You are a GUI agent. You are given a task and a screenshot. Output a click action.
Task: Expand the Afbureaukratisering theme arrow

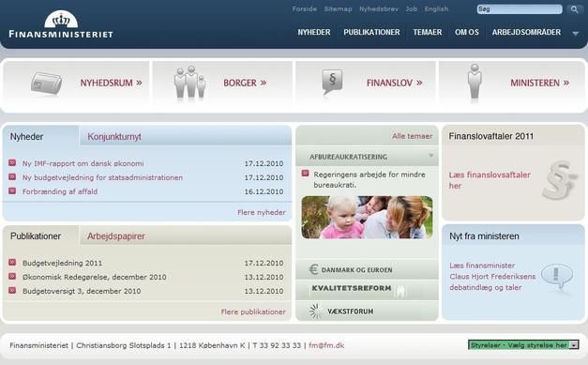coord(430,156)
